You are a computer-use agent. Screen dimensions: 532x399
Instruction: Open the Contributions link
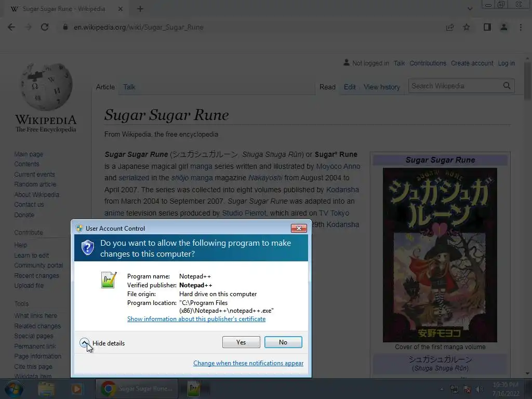point(428,63)
